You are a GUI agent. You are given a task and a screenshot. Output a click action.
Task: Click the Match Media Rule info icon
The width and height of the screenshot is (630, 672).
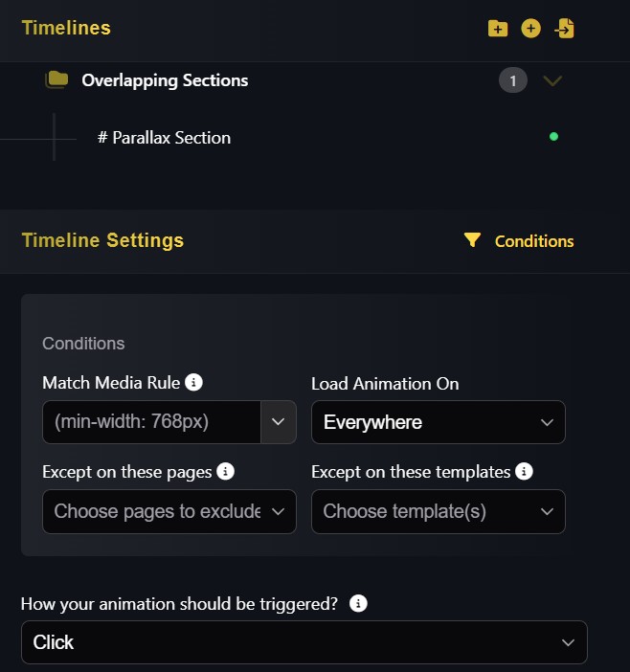[193, 383]
